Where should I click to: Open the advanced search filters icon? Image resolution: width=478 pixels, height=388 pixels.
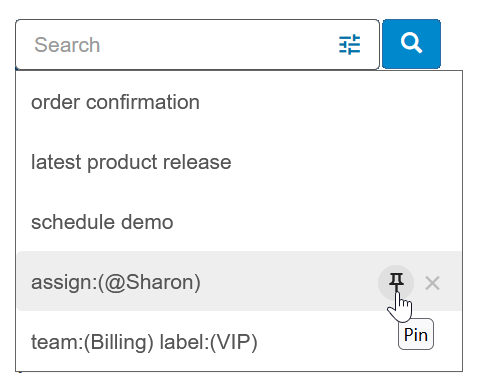coord(349,44)
